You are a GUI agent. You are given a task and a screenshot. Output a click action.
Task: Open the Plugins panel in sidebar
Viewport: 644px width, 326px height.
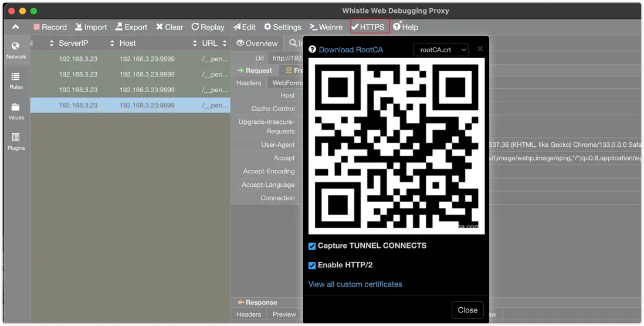coord(16,142)
